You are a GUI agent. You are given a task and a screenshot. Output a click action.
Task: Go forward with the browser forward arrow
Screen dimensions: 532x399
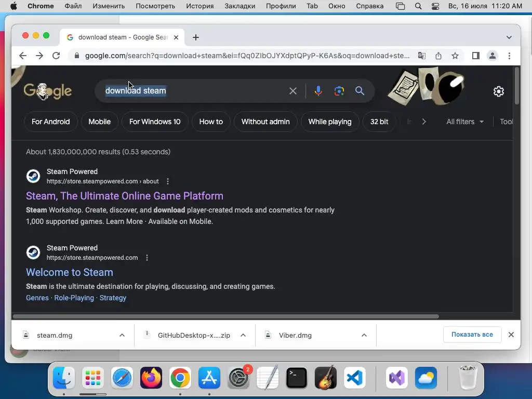click(39, 56)
